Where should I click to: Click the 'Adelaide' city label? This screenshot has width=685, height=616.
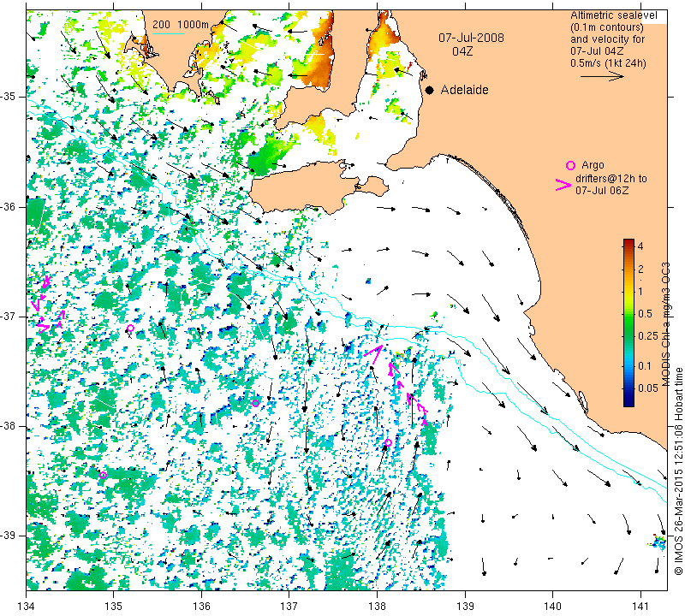464,90
